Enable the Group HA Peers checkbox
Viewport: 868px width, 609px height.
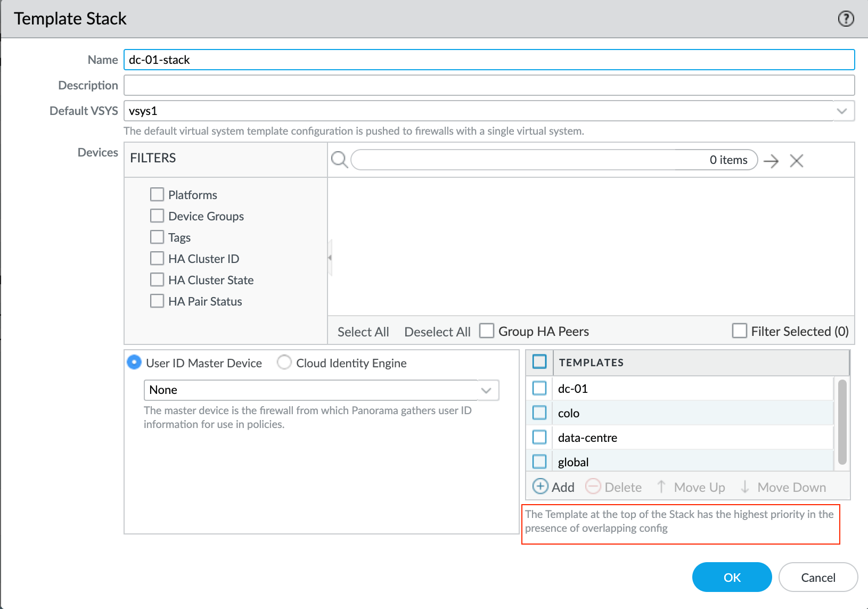tap(486, 331)
